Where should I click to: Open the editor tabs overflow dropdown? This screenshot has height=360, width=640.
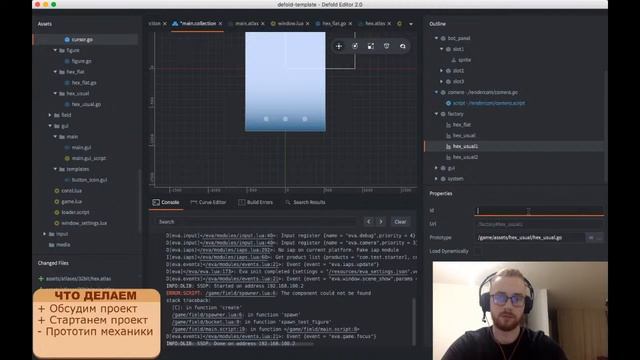pos(411,24)
